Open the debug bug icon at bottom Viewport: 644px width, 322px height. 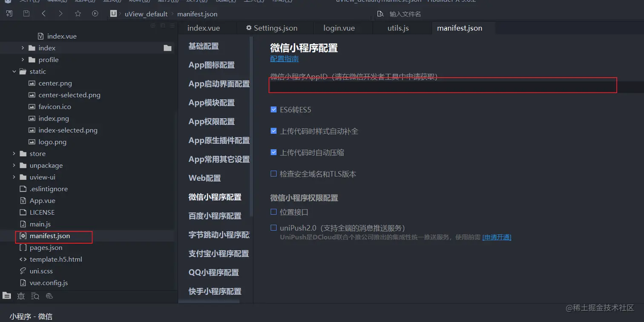tap(21, 296)
